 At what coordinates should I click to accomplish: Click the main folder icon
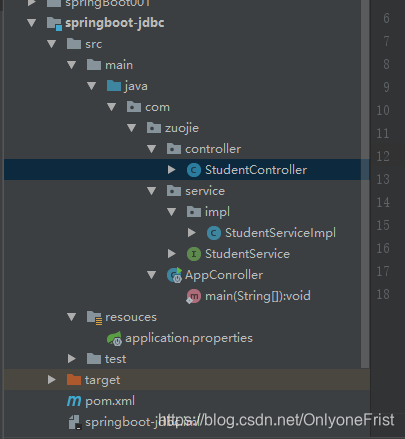pos(94,65)
